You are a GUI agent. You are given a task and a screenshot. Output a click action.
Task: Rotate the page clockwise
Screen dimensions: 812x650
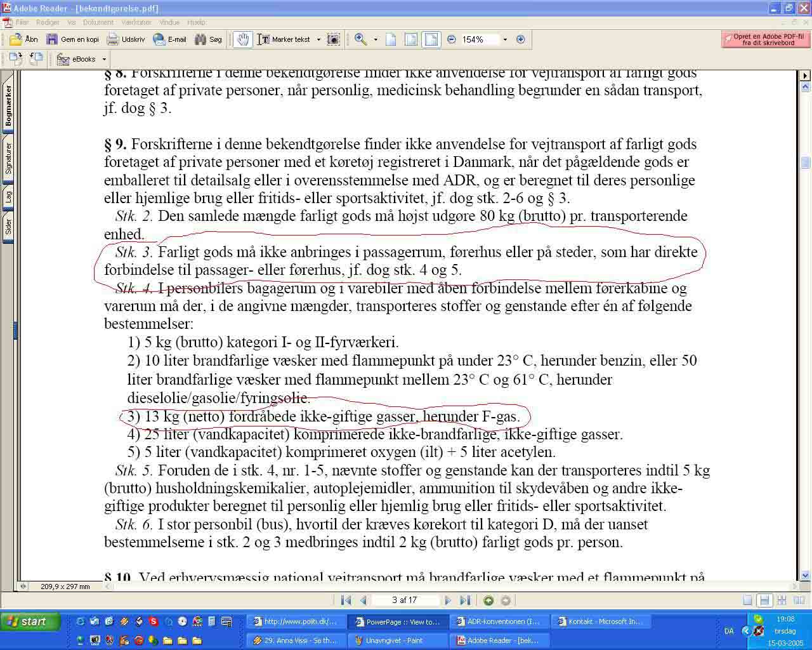[16, 59]
